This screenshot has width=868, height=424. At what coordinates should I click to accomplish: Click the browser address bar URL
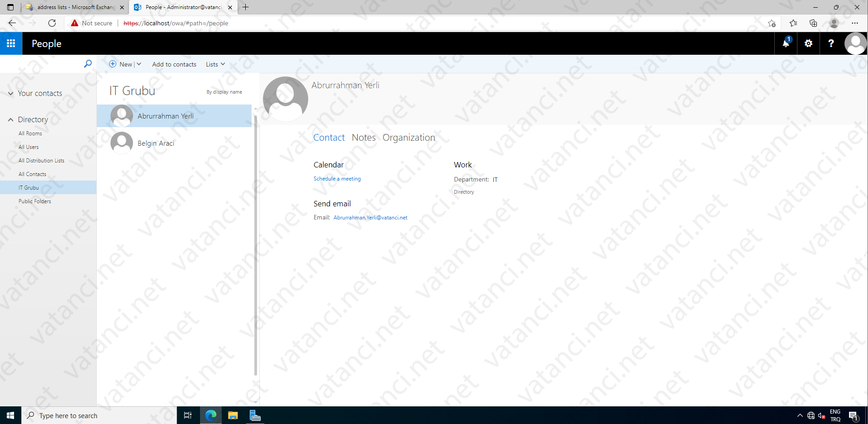point(176,23)
